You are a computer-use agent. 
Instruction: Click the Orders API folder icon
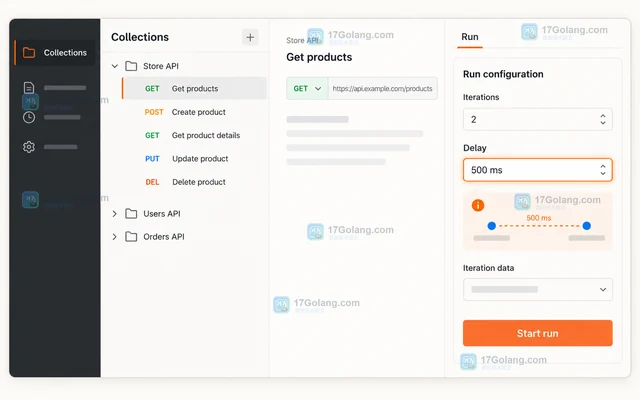(x=131, y=237)
